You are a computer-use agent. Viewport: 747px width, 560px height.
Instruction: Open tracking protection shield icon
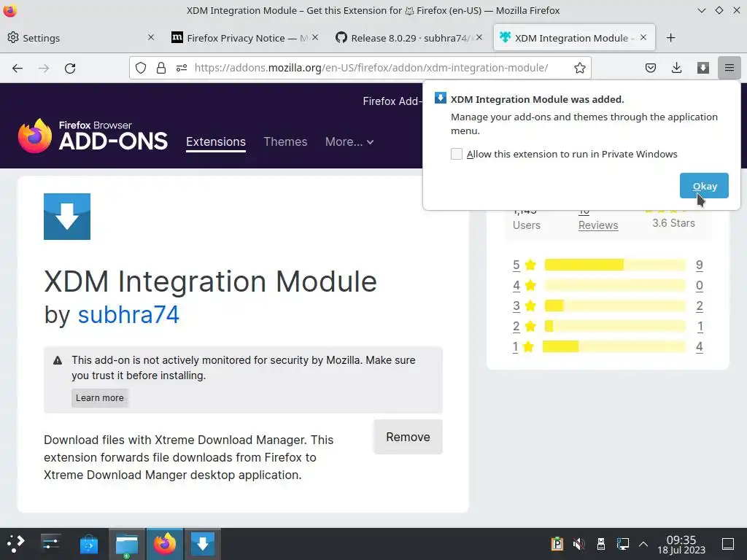click(x=141, y=68)
